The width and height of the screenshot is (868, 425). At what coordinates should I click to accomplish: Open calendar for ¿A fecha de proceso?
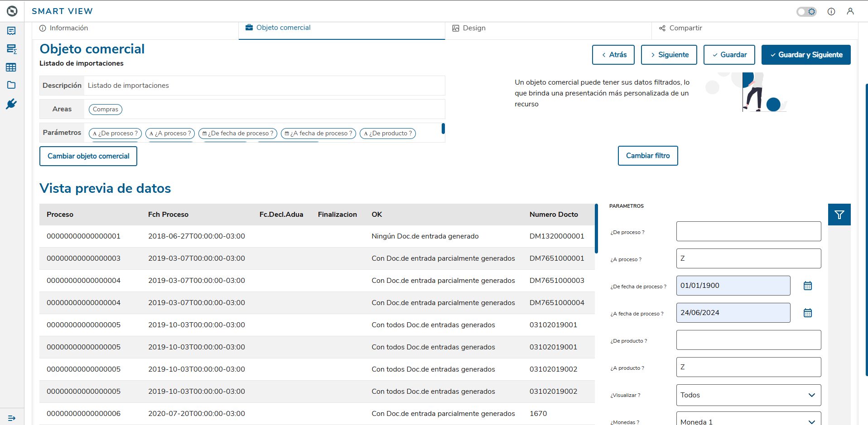click(808, 313)
